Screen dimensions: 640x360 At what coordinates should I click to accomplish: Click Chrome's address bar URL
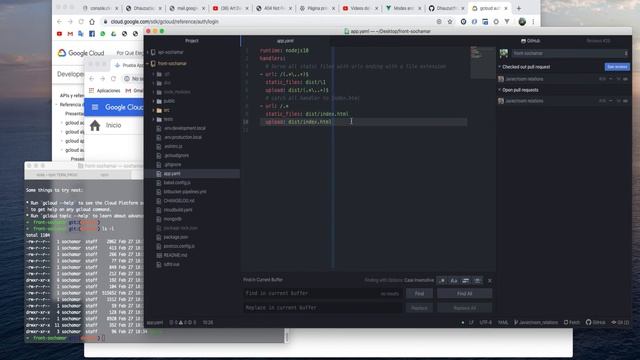[164, 22]
